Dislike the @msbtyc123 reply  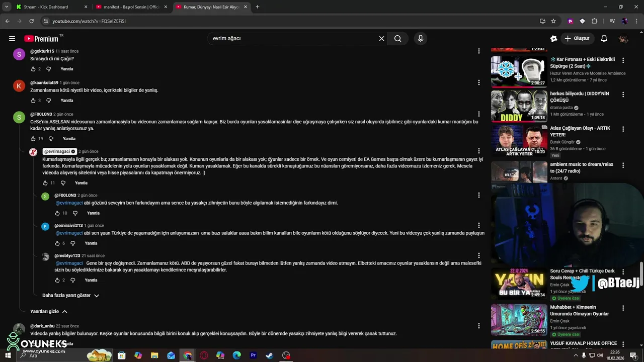click(73, 280)
